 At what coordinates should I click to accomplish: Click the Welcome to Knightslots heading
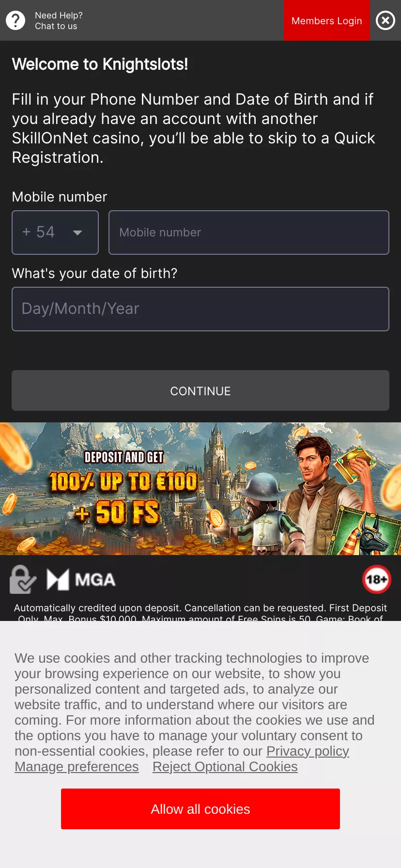(100, 64)
